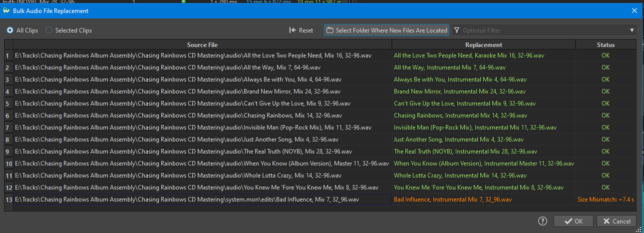
Task: Open the Optional Filter dropdown arrow
Action: 632,30
